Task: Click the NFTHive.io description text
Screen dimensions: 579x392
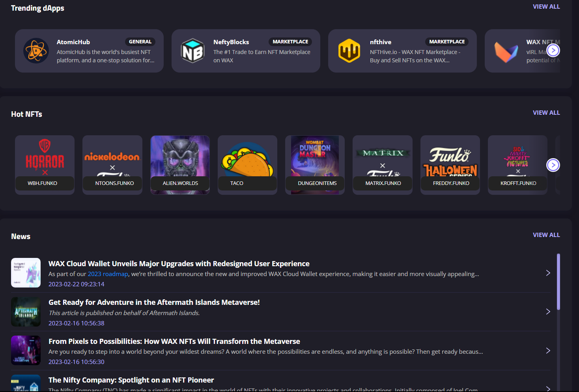Action: point(415,56)
